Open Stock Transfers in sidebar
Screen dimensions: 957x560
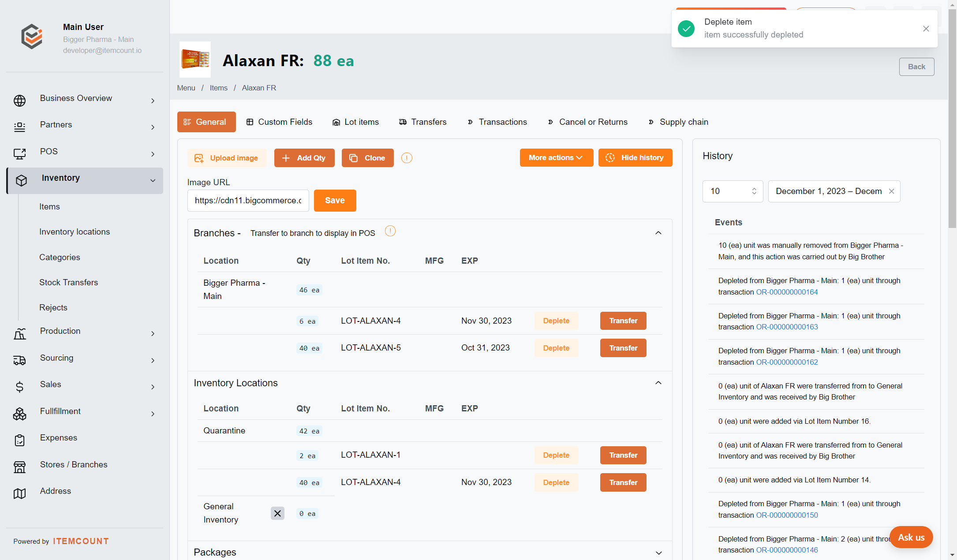[x=68, y=283]
